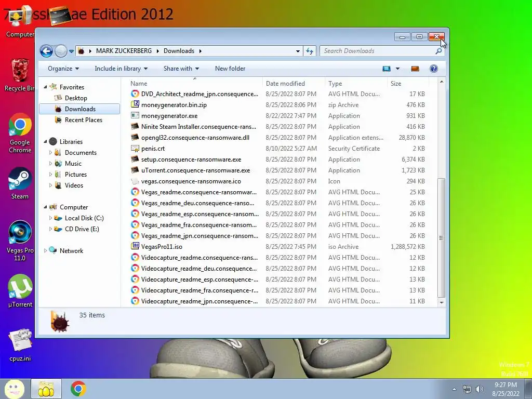This screenshot has width=532, height=399.
Task: Click the Search Downloads field
Action: (378, 51)
